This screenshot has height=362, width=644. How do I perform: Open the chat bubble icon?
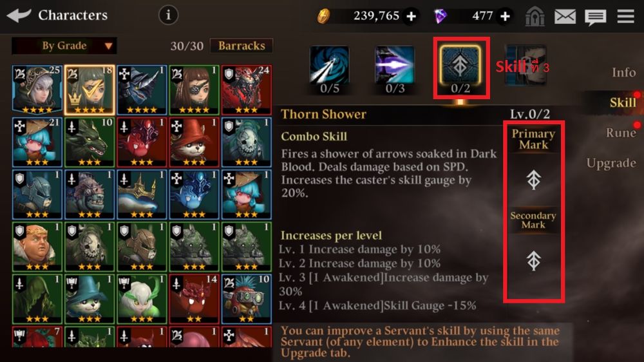[x=595, y=17]
